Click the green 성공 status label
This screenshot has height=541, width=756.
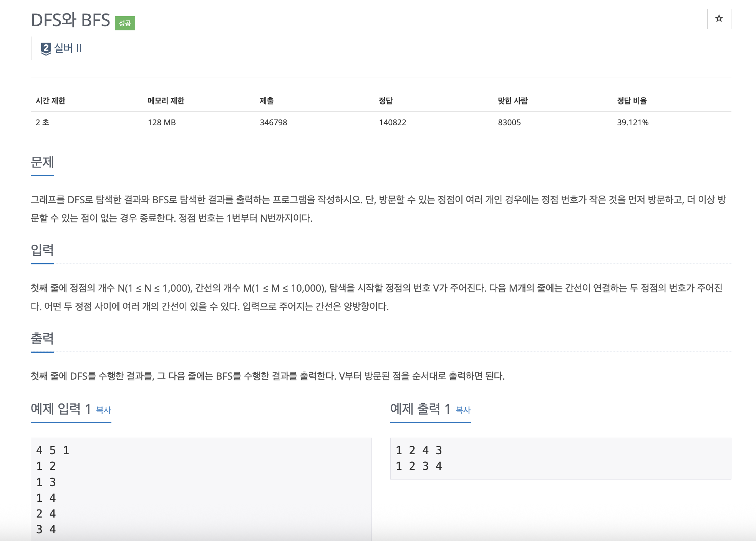pos(125,23)
